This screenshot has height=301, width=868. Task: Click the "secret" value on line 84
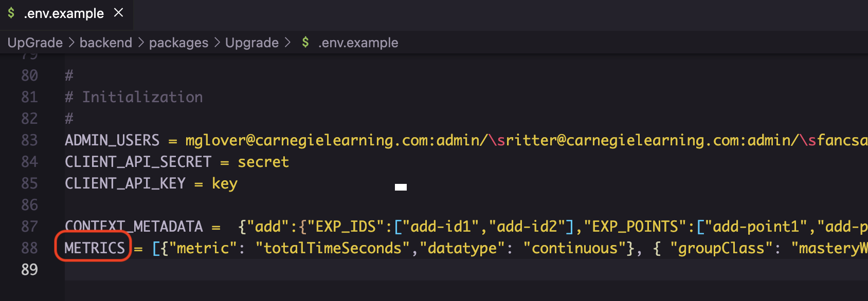(263, 162)
